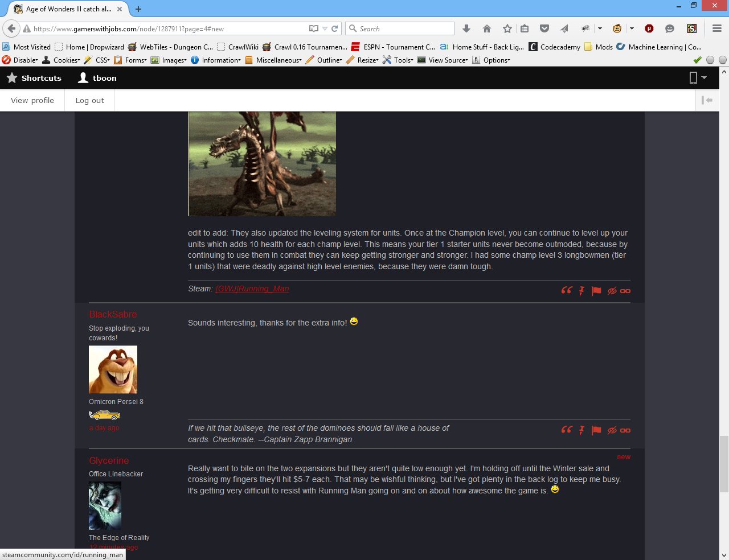Open the CSS developer menu
The image size is (729, 560).
[97, 60]
